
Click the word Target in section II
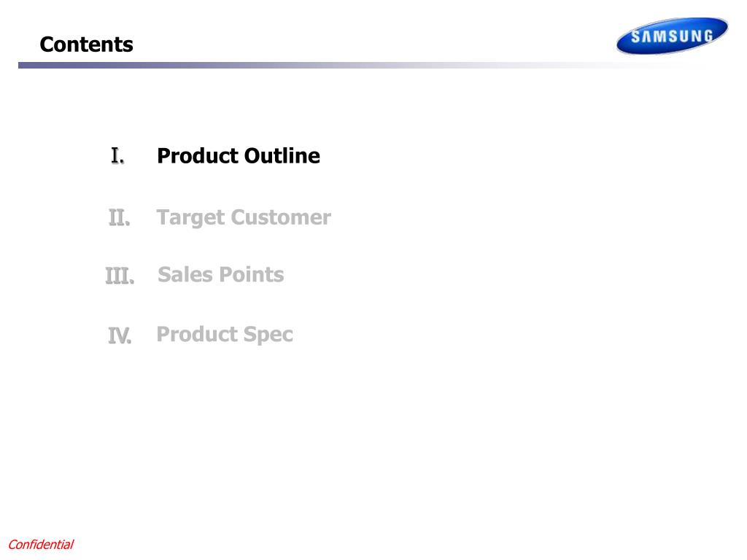pyautogui.click(x=190, y=218)
